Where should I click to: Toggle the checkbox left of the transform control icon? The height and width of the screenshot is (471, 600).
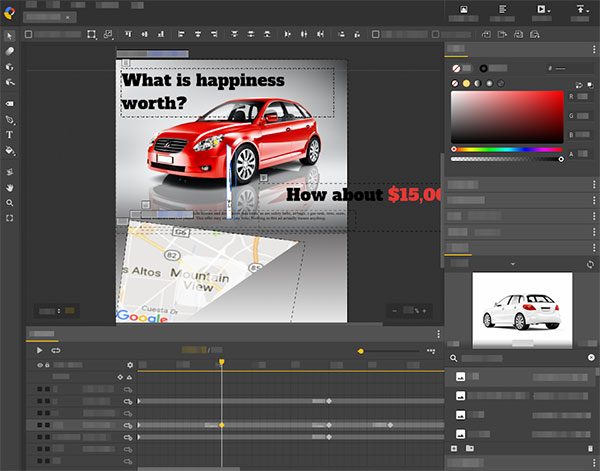28,34
